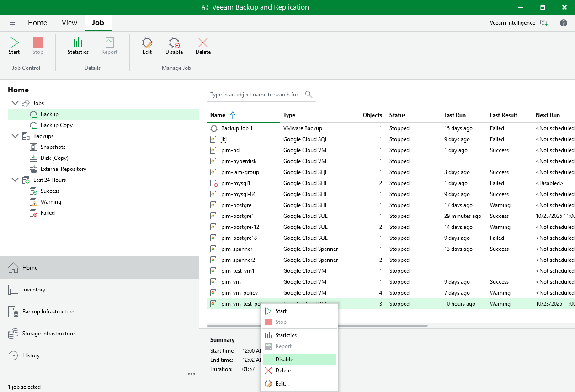Click the History navigation icon
Viewport: 575px width, 392px height.
pyautogui.click(x=13, y=355)
